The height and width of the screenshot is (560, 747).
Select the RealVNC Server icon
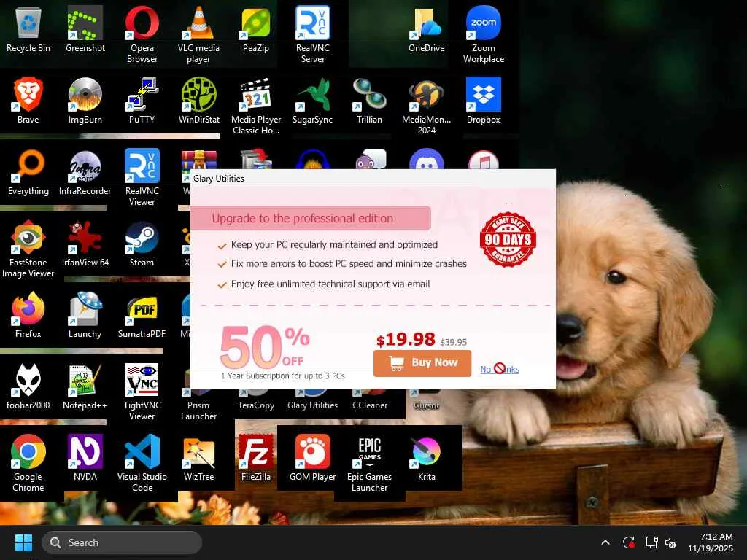pos(312,34)
